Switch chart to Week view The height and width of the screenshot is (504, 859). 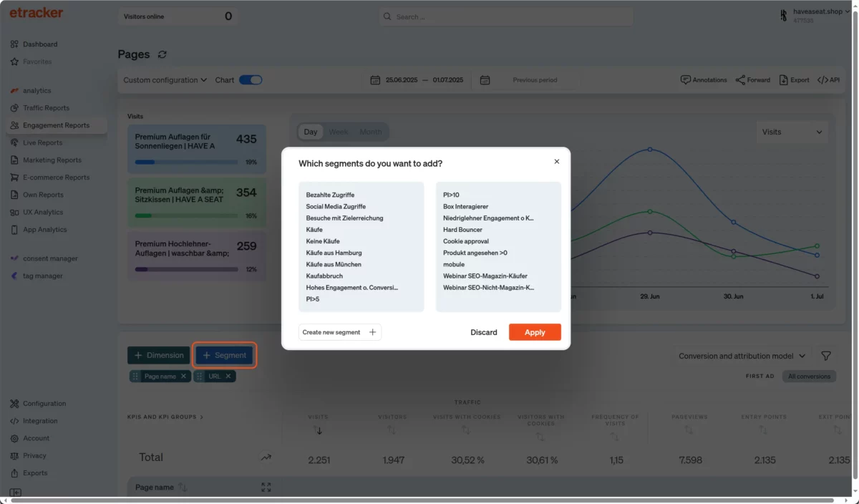tap(339, 132)
